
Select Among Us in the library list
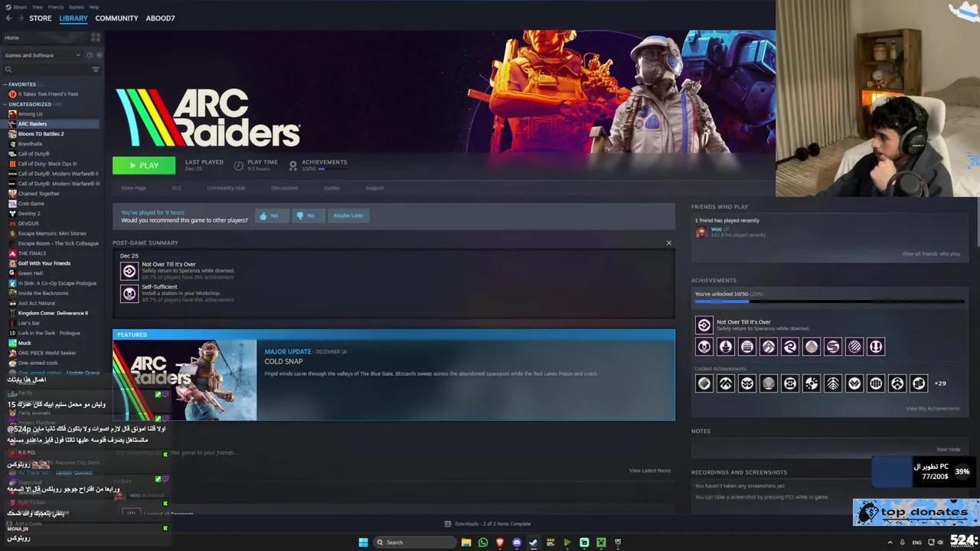pos(30,114)
